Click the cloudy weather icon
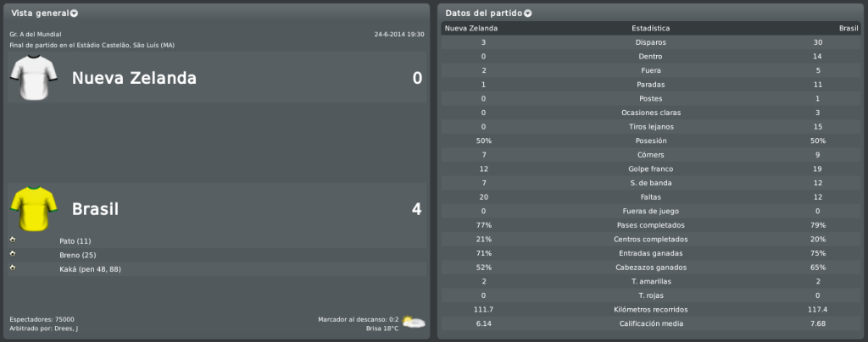 click(x=414, y=323)
